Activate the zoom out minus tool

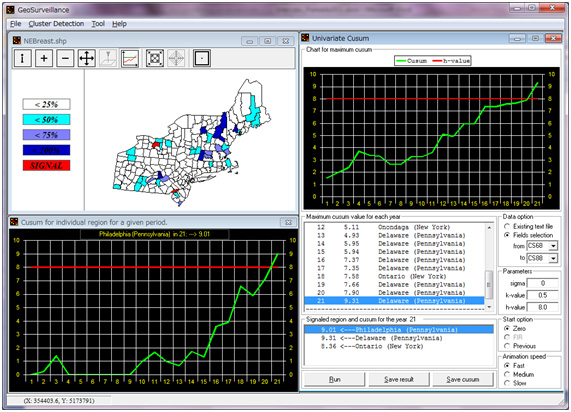(65, 58)
